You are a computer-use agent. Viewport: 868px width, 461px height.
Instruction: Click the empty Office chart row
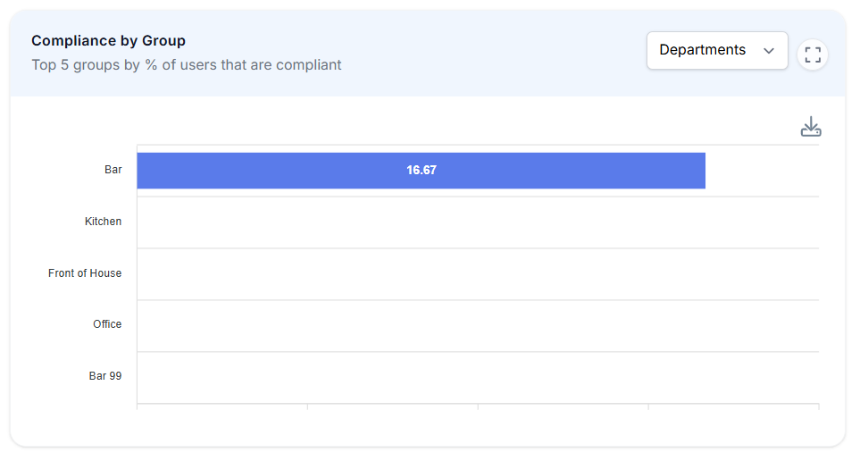click(478, 326)
